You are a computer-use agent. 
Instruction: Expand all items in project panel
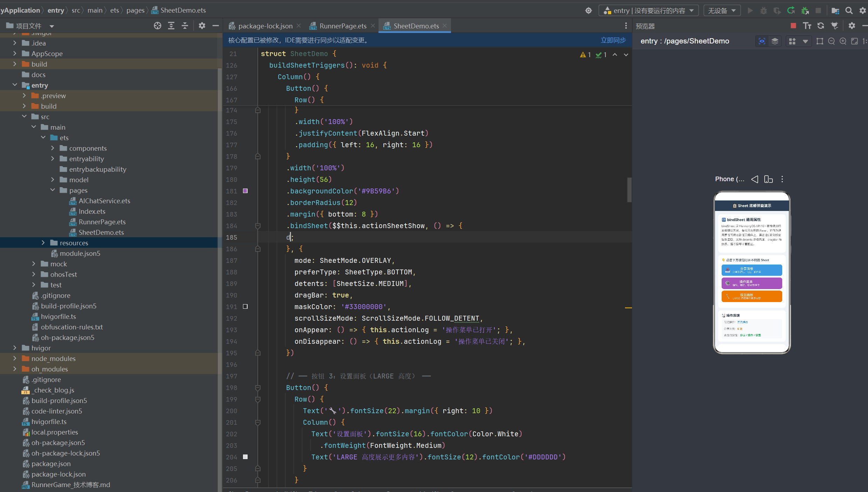pos(171,26)
